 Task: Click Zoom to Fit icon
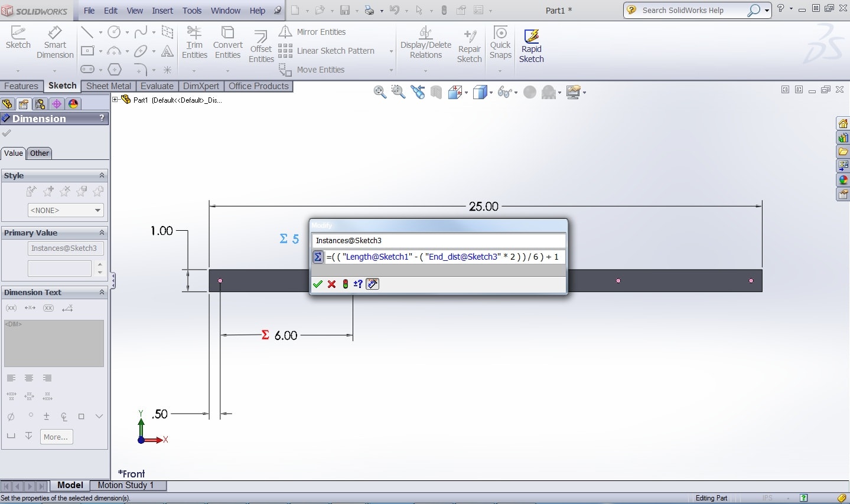pyautogui.click(x=380, y=92)
